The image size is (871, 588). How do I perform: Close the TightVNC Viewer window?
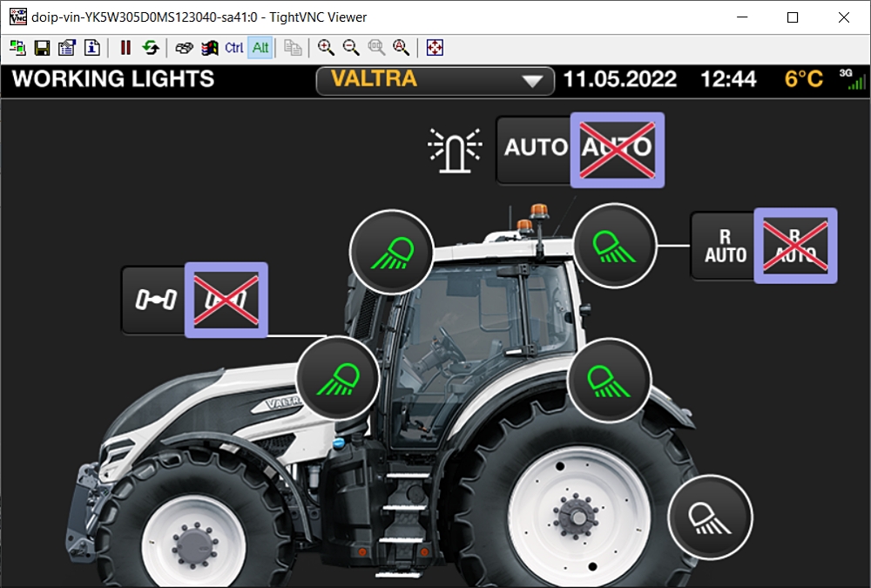click(844, 17)
